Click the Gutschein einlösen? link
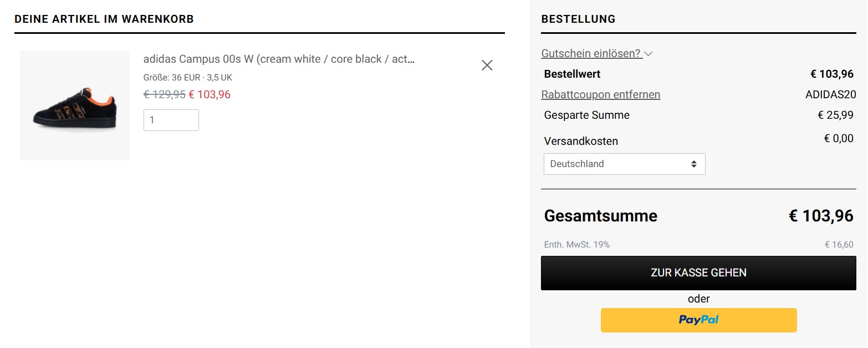This screenshot has height=348, width=868. click(591, 54)
